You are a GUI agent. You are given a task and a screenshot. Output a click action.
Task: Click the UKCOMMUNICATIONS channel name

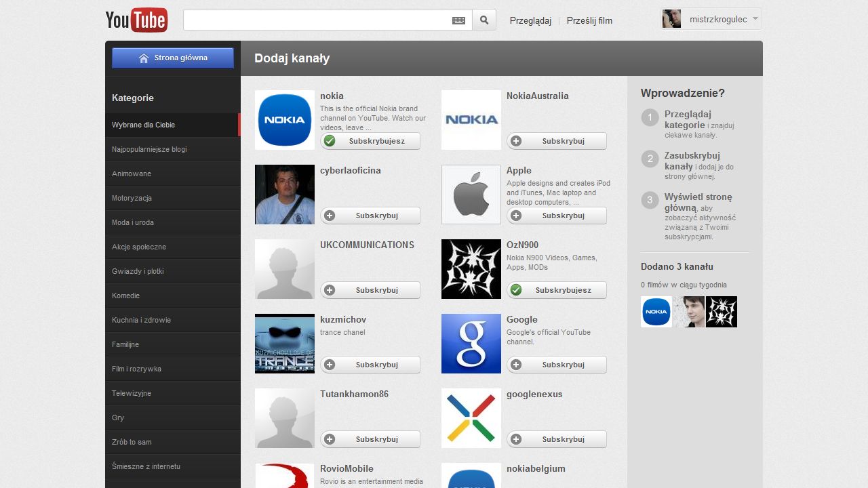pos(367,245)
